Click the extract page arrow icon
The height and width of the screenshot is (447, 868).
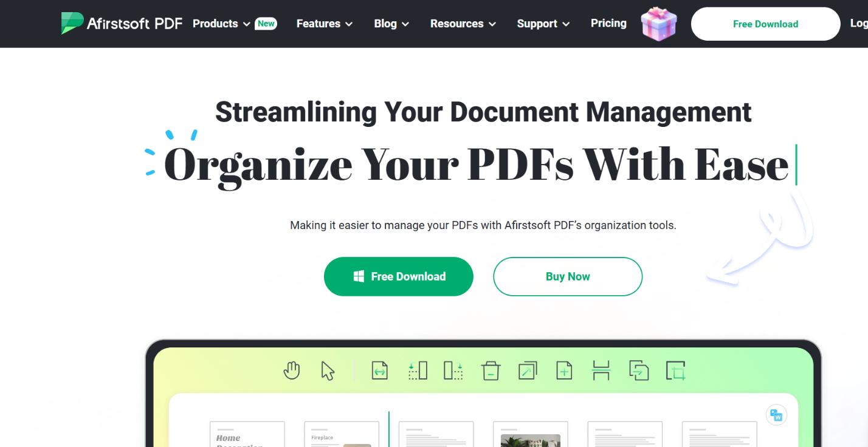pyautogui.click(x=528, y=370)
